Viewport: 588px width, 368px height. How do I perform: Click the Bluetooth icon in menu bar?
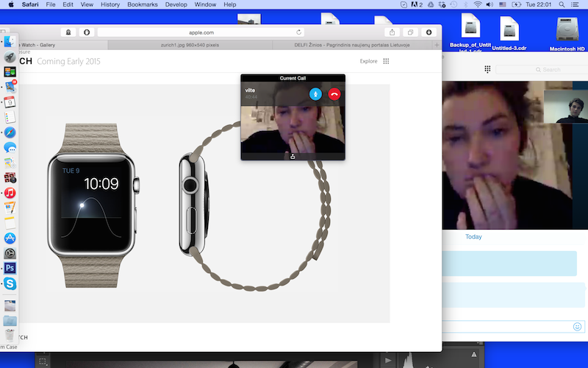click(x=465, y=4)
